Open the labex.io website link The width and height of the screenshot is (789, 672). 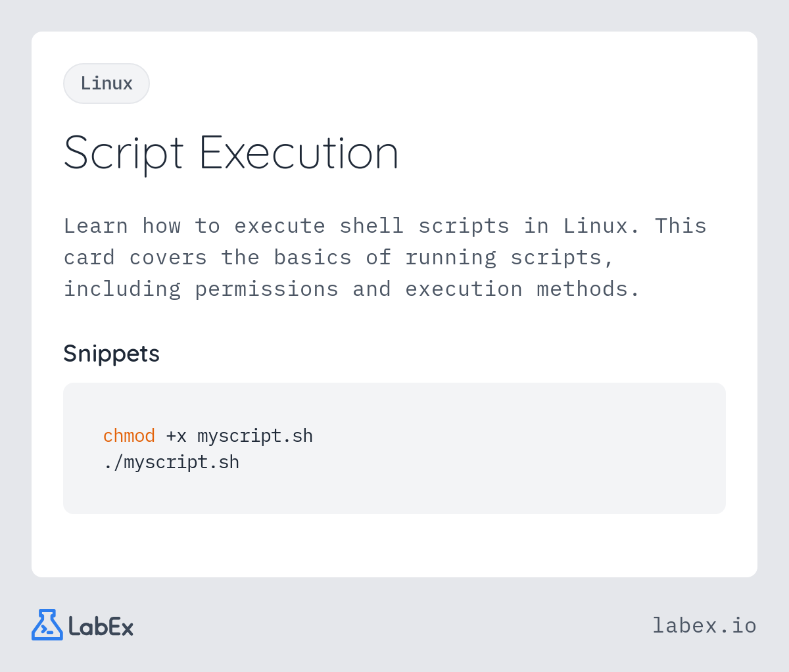point(704,625)
